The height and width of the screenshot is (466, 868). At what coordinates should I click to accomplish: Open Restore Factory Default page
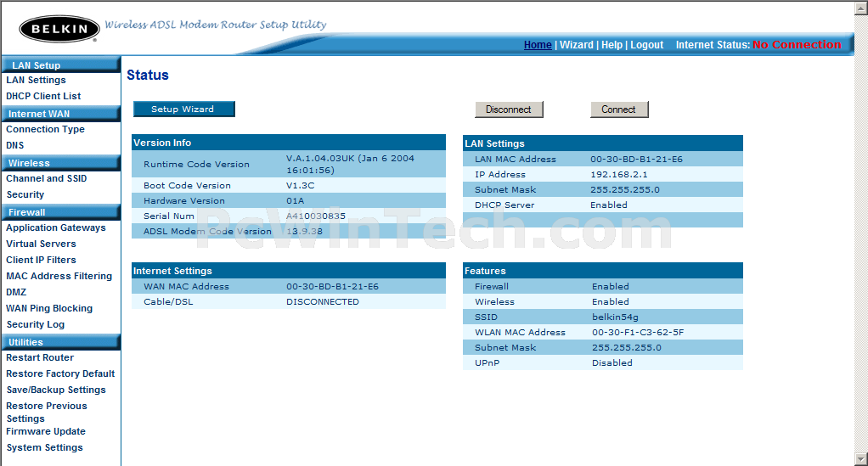(60, 373)
